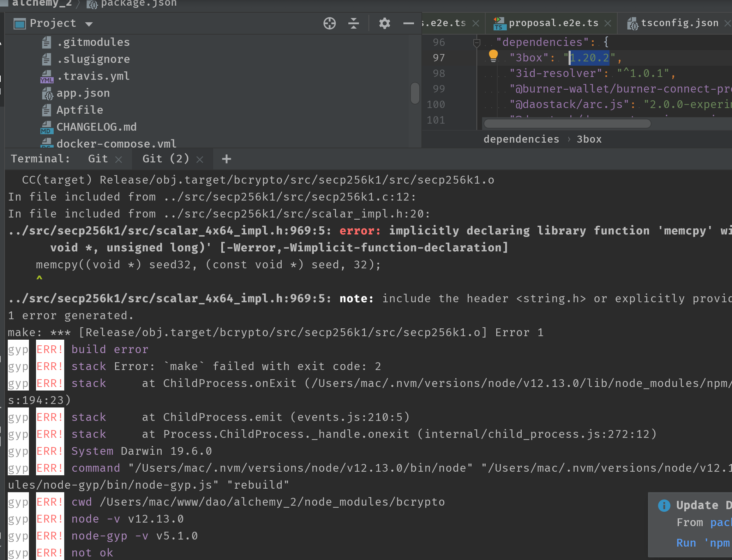Viewport: 732px width, 560px height.
Task: Click the Run 'npm install' link
Action: tap(702, 543)
